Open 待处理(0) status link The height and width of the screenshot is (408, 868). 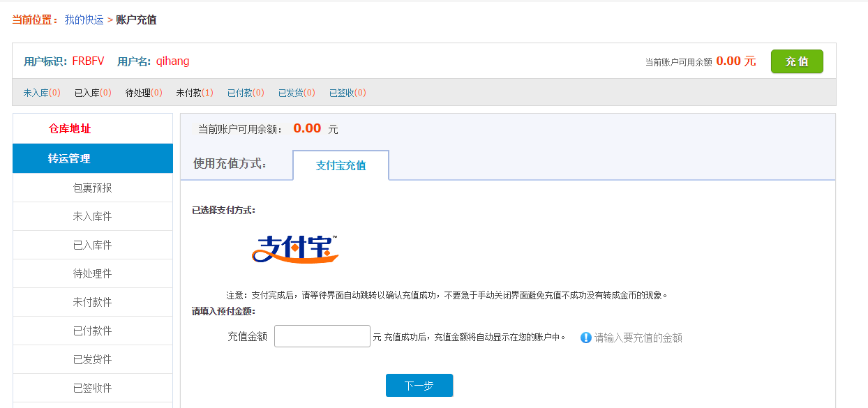click(144, 93)
